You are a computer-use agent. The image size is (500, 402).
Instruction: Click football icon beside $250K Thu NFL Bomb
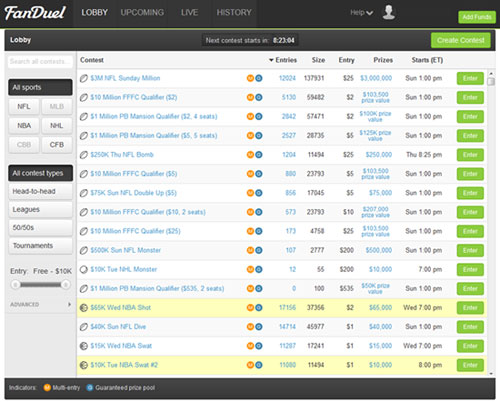click(x=84, y=155)
